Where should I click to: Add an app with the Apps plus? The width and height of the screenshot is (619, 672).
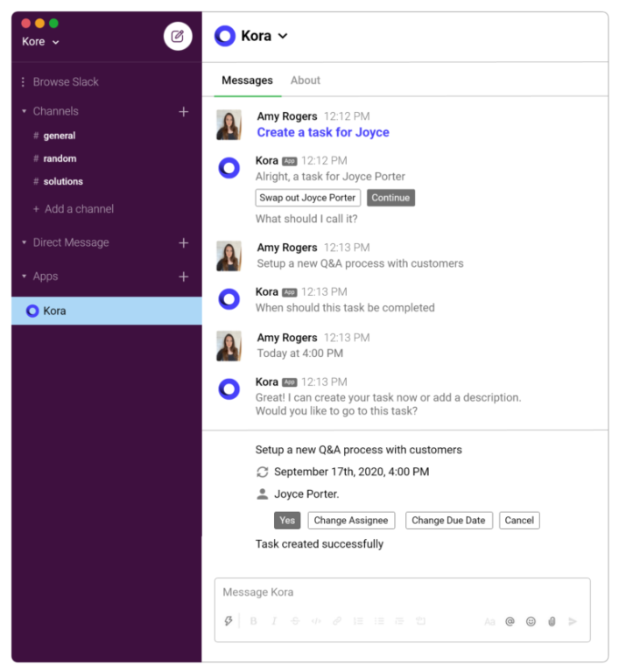tap(184, 276)
